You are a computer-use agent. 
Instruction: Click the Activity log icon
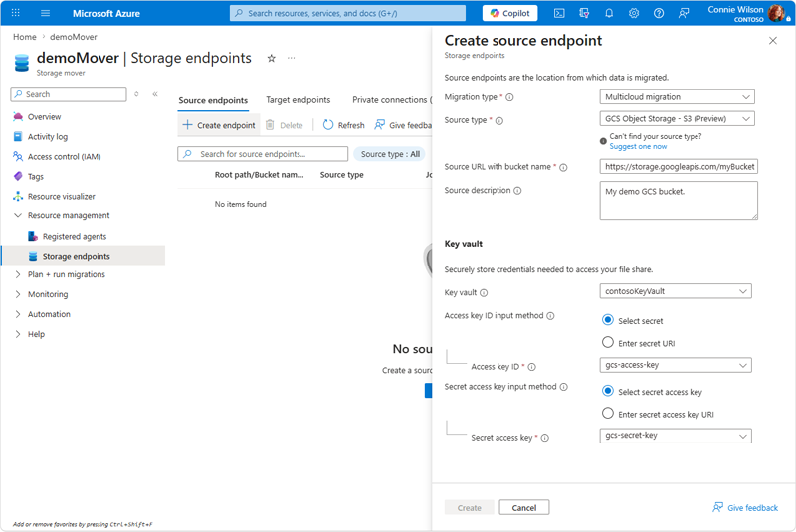(18, 137)
